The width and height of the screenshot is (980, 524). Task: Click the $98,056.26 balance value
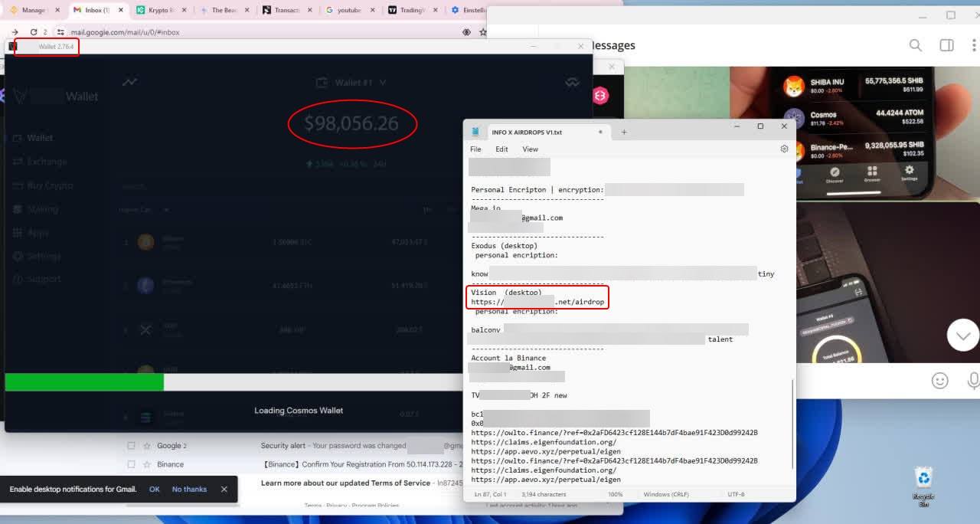pos(351,123)
